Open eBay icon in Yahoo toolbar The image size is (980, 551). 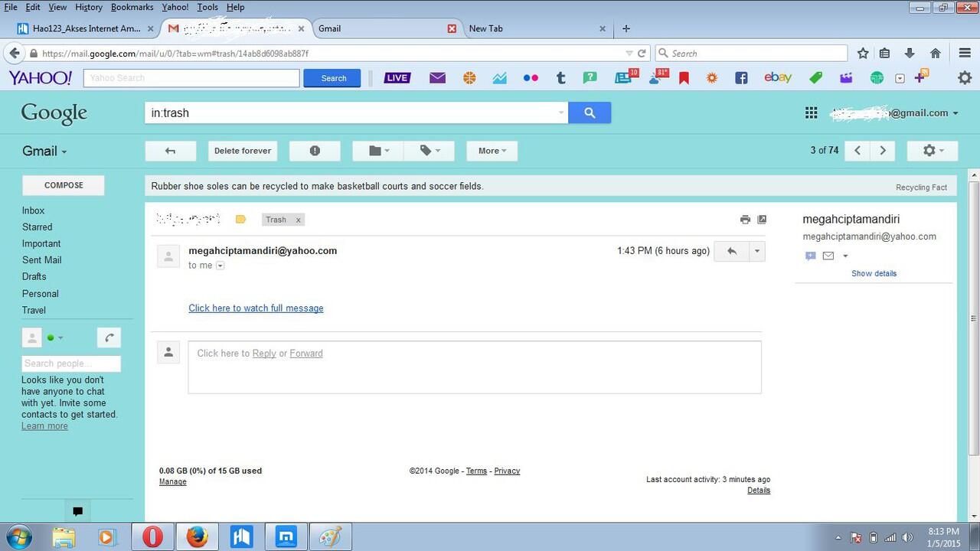[x=777, y=77]
